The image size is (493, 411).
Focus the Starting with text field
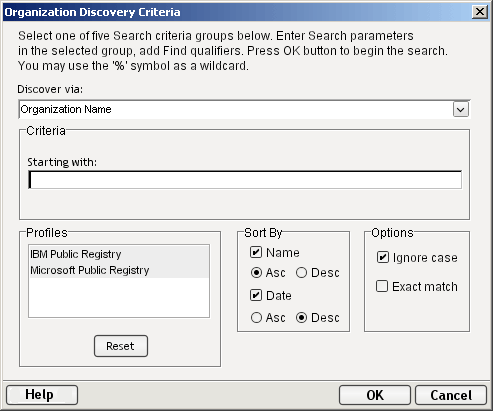pyautogui.click(x=245, y=180)
